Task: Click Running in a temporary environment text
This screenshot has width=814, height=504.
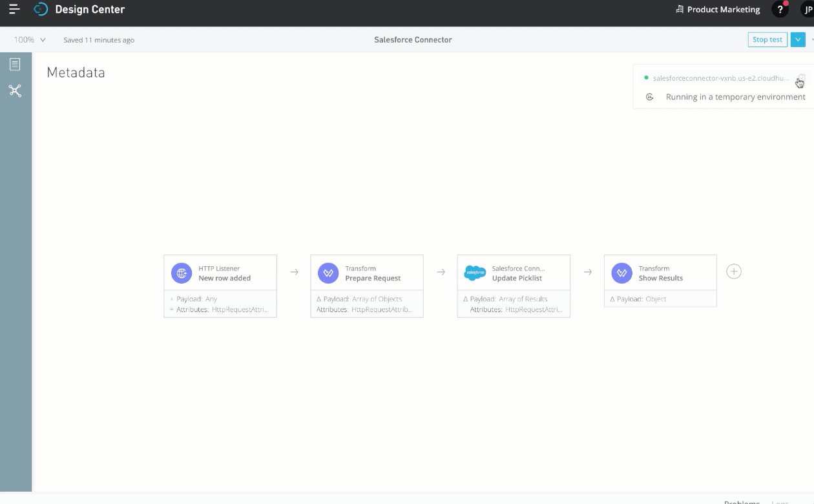Action: pyautogui.click(x=736, y=97)
